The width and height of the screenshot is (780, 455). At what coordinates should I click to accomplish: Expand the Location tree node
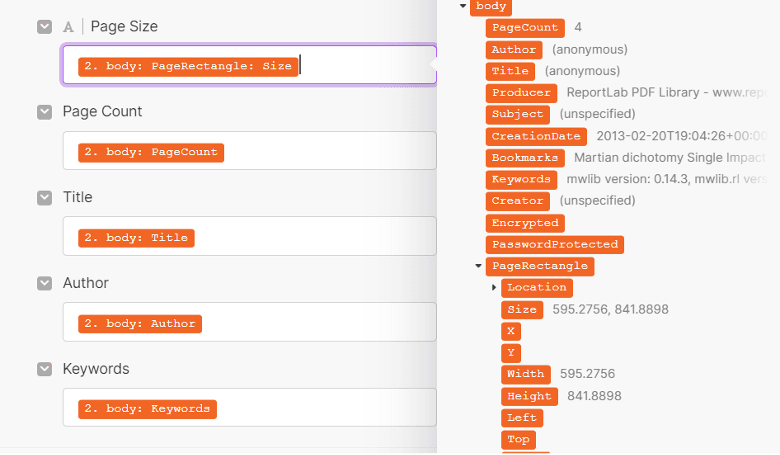(x=494, y=288)
